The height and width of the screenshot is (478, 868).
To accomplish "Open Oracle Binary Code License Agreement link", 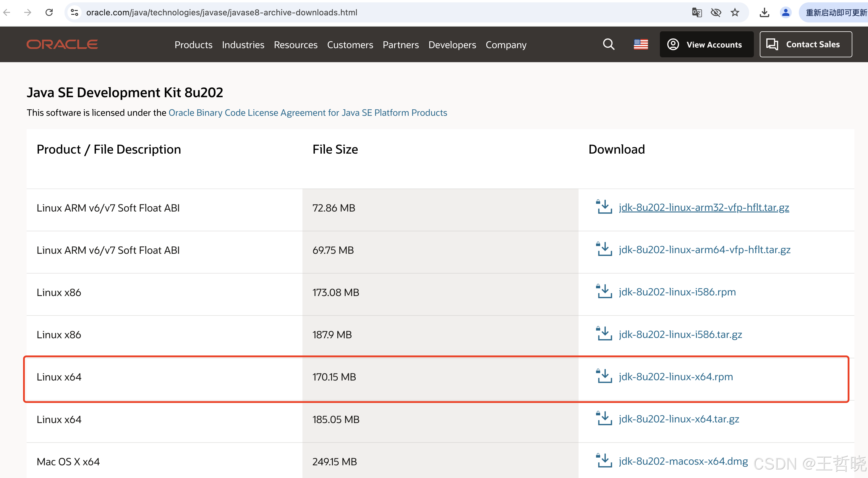I will pos(308,113).
